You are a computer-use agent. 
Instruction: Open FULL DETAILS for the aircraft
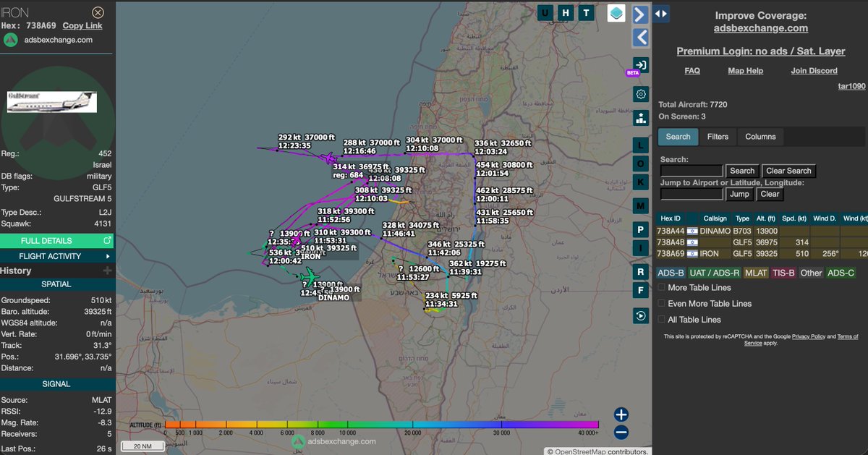(56, 240)
